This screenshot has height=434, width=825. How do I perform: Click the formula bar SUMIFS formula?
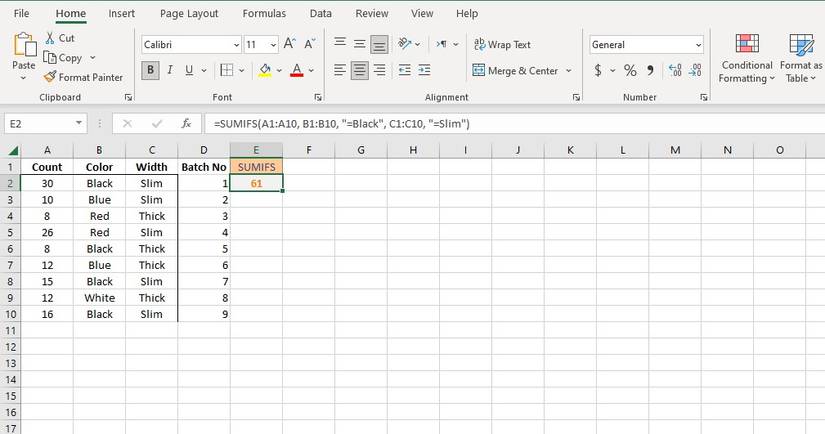[341, 124]
